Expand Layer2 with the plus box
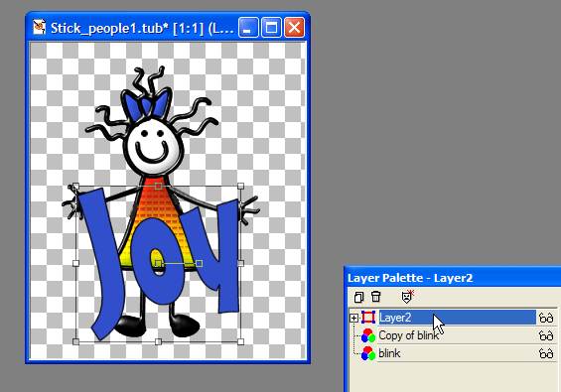 [353, 318]
